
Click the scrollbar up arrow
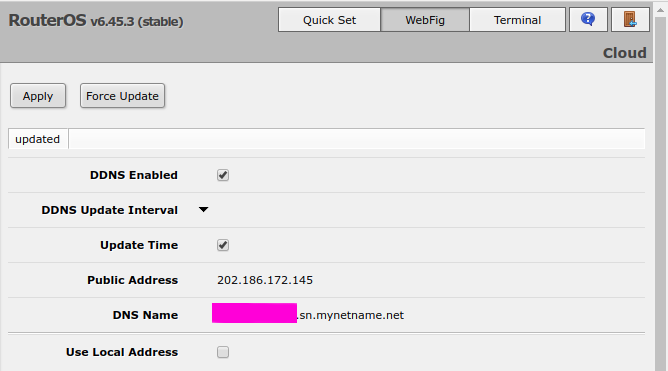point(661,11)
